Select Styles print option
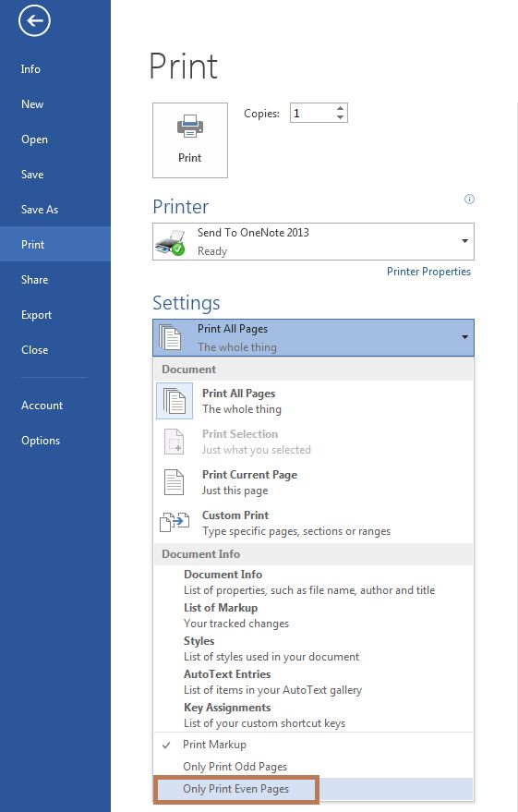518x812 pixels. click(313, 648)
